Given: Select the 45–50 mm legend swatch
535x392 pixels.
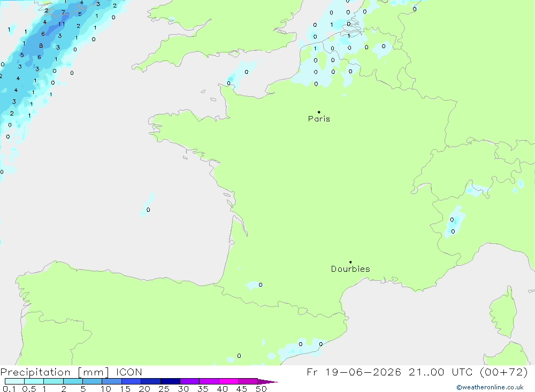Looking at the screenshot, I should (x=248, y=381).
